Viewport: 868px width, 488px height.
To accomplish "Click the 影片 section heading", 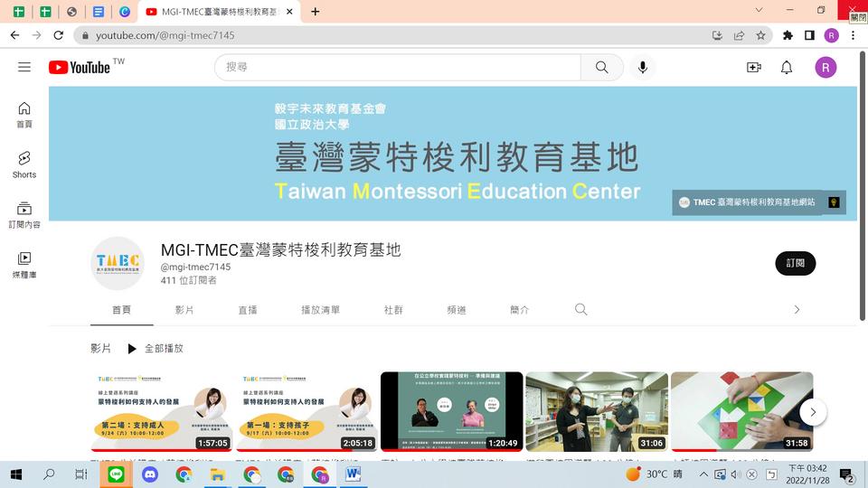I will pyautogui.click(x=100, y=349).
